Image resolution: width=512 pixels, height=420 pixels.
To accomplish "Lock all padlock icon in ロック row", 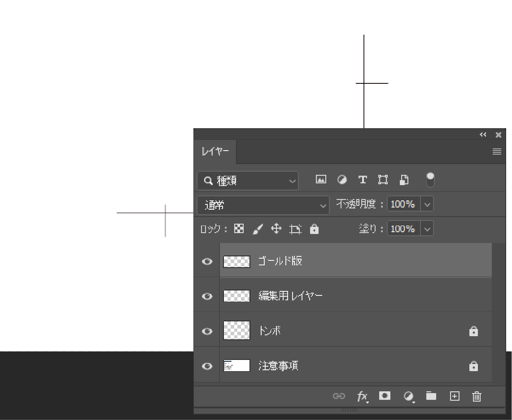I will 314,229.
